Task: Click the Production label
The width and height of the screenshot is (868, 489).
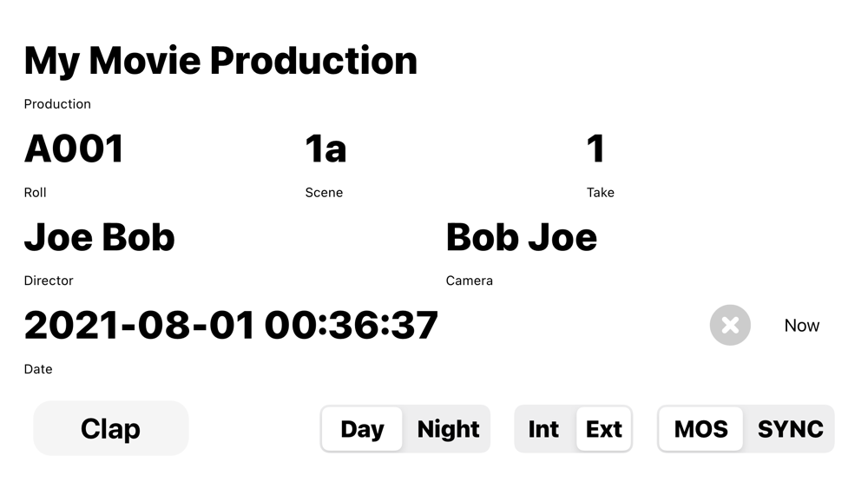Action: point(57,104)
